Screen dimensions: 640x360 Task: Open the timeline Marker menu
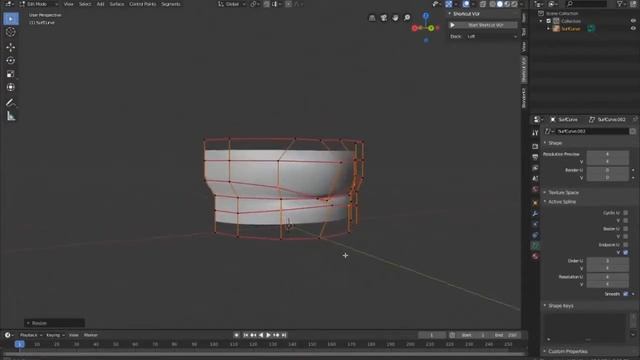tap(91, 335)
